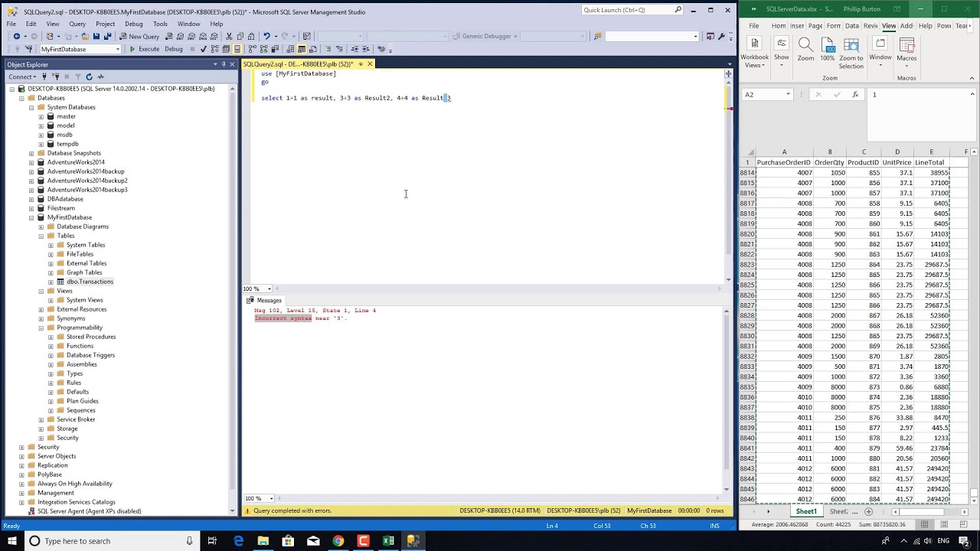This screenshot has height=551, width=980.
Task: Switch to the Data tab in Excel ribbon
Action: click(851, 25)
